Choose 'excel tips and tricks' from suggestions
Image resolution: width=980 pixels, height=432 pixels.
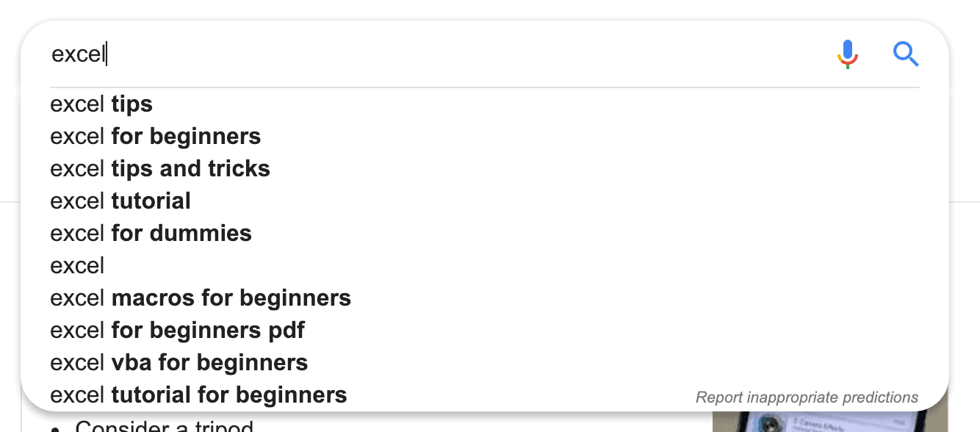click(x=159, y=169)
